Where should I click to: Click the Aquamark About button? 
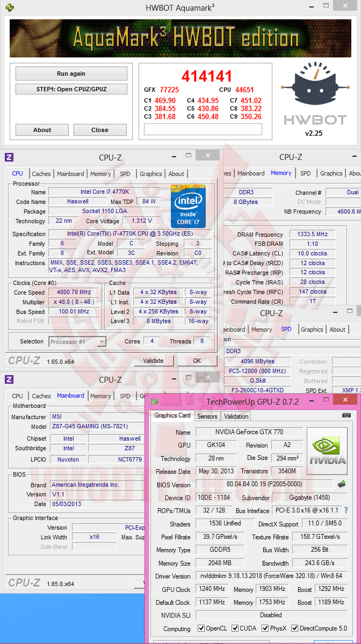pos(42,130)
